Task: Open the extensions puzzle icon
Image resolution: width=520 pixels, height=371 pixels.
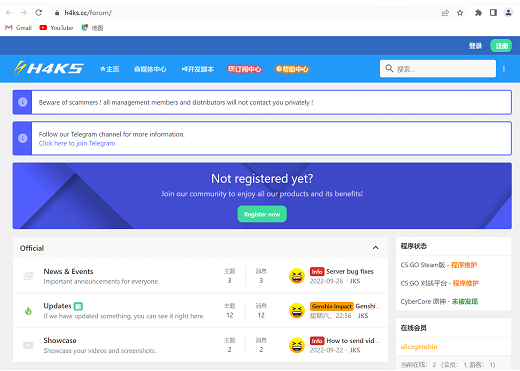Action: point(478,13)
